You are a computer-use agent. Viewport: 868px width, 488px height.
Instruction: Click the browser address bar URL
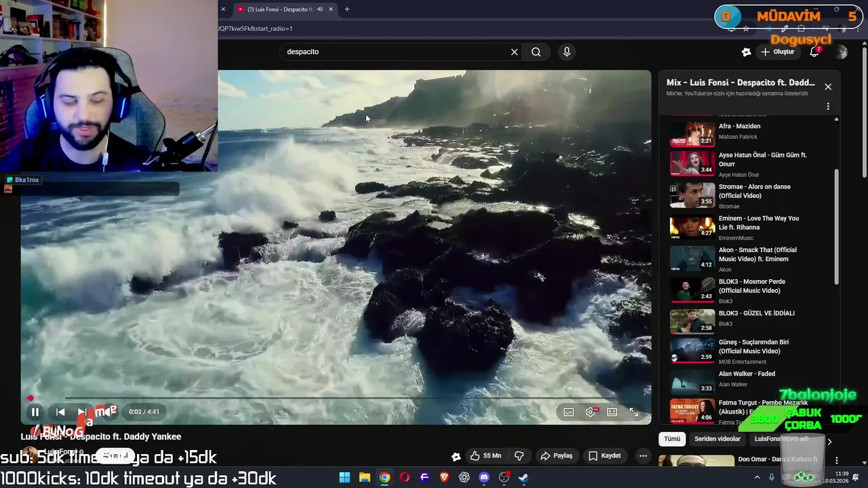point(255,28)
